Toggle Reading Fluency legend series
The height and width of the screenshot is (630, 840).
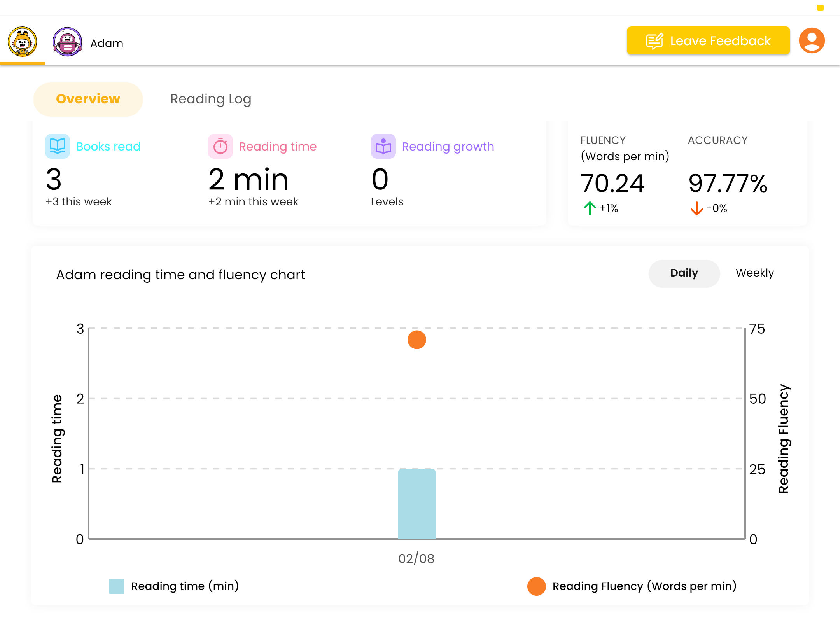coord(644,586)
